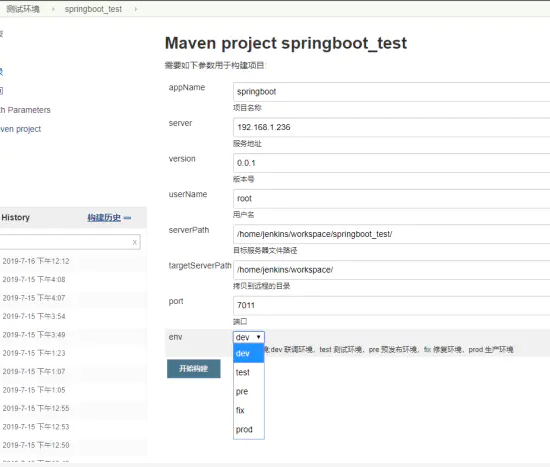The image size is (550, 467).
Task: Click into the version 0.0.1 field
Action: click(391, 163)
